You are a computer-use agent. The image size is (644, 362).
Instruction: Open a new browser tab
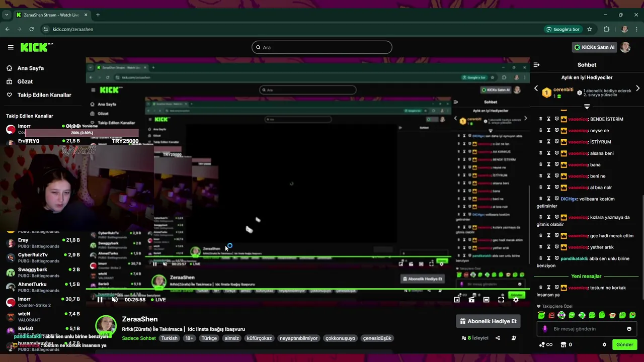pyautogui.click(x=98, y=15)
